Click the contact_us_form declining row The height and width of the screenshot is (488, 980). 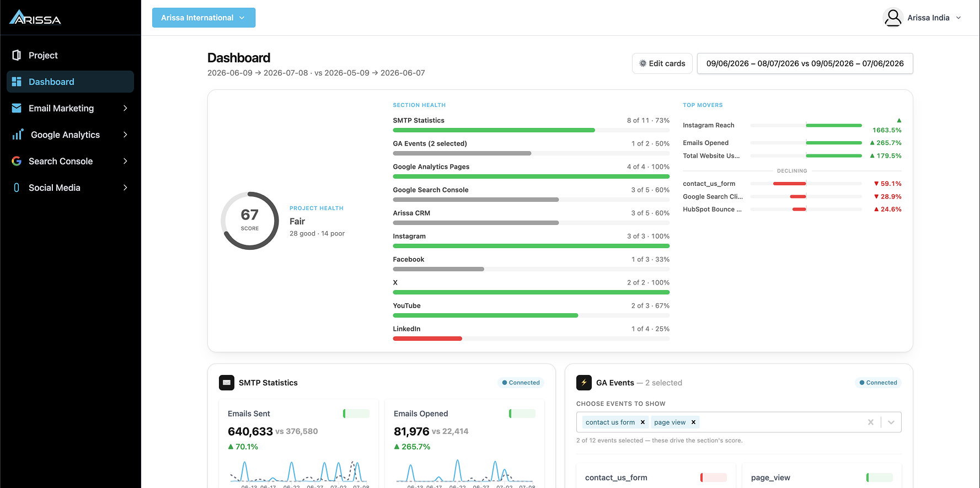tap(792, 184)
